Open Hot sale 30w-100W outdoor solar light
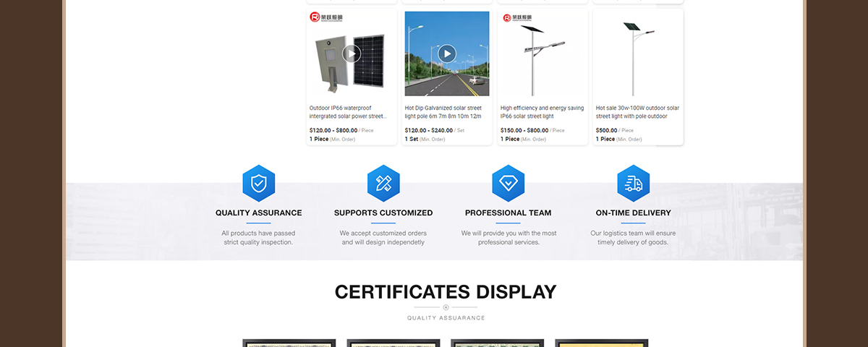The image size is (868, 347). 637,112
